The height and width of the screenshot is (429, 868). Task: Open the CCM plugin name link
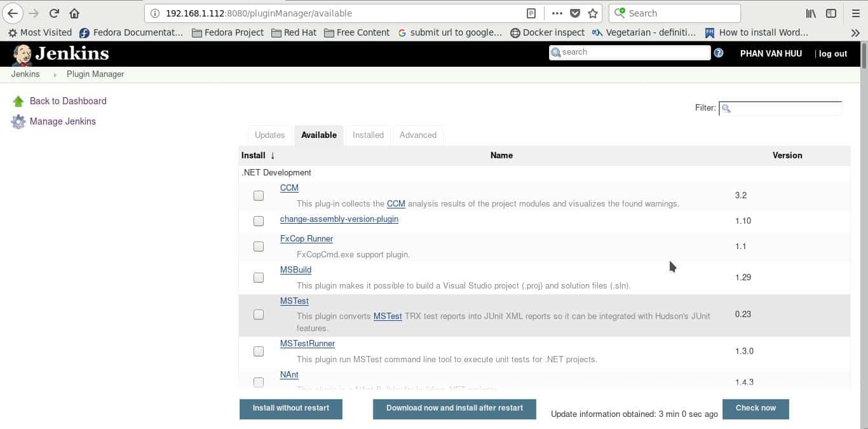[289, 188]
